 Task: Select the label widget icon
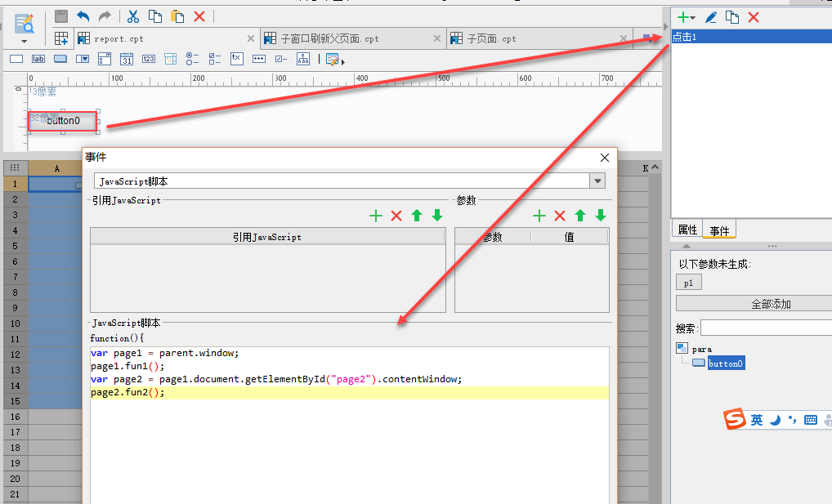[38, 59]
